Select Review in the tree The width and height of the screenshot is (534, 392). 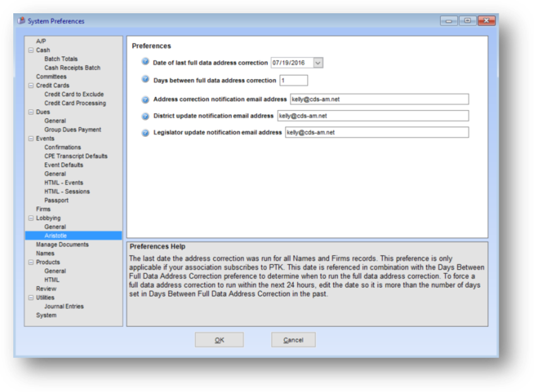46,289
